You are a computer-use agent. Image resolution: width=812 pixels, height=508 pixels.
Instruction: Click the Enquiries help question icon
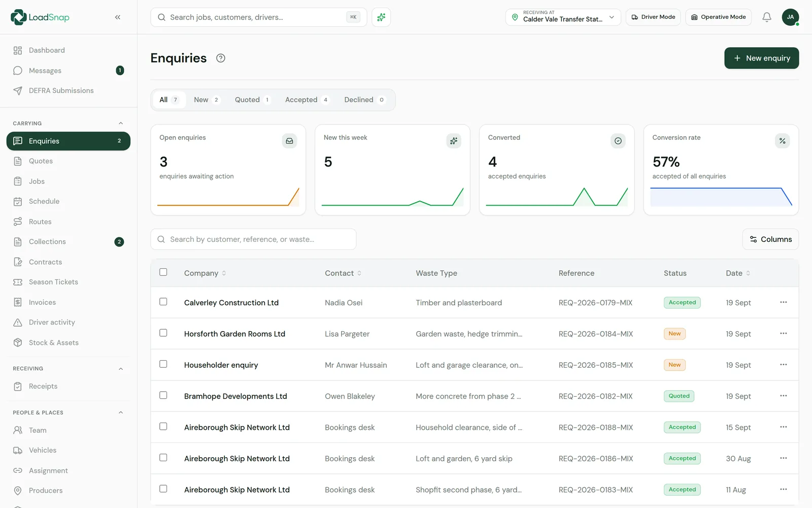coord(221,58)
